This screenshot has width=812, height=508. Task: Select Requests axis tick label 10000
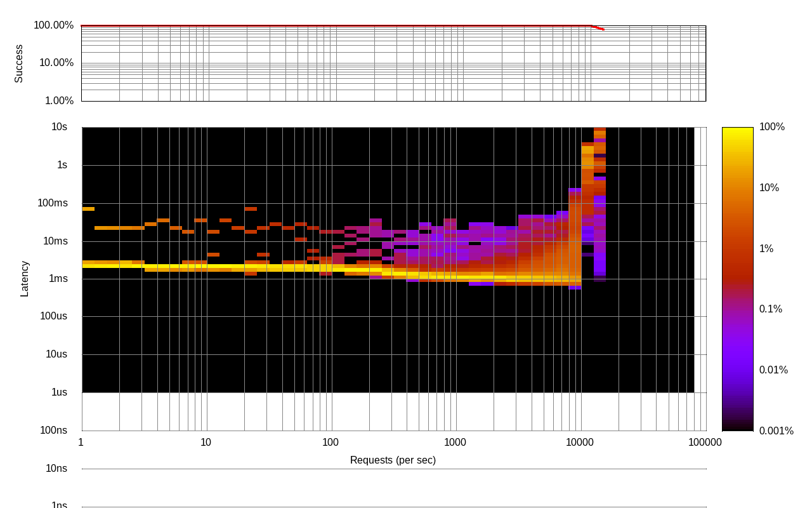coord(580,443)
